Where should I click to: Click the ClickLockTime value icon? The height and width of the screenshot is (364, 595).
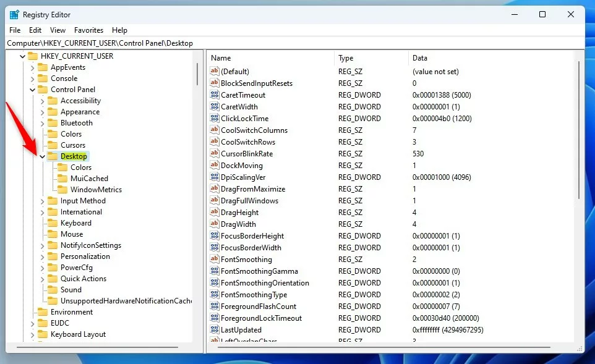(215, 118)
